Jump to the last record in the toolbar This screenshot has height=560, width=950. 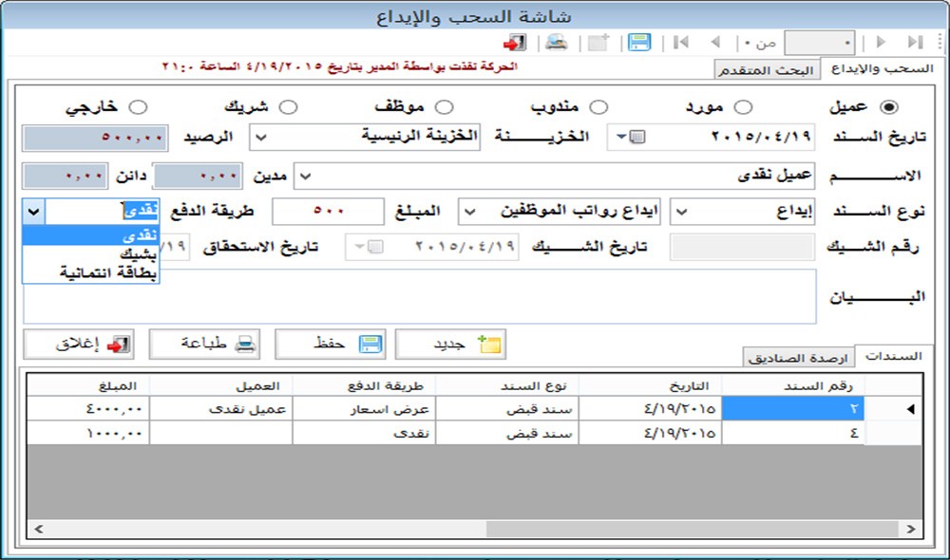915,43
